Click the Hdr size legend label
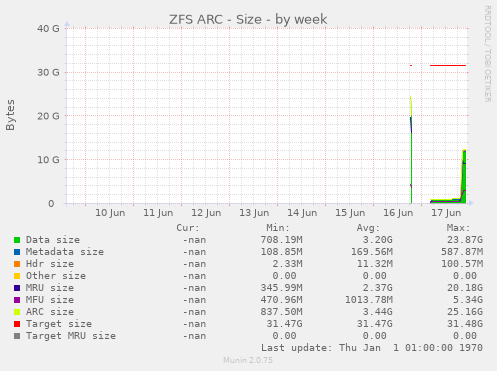497x371 pixels. (x=50, y=264)
